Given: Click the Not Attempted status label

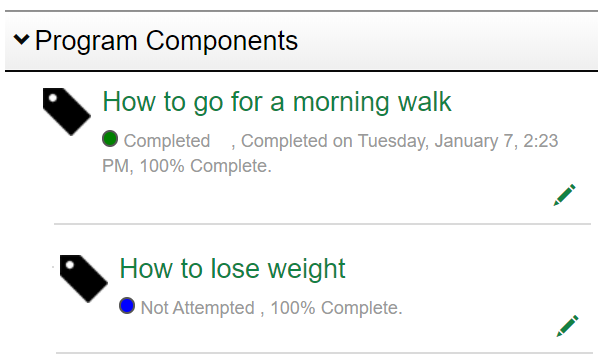Looking at the screenshot, I should [x=198, y=308].
